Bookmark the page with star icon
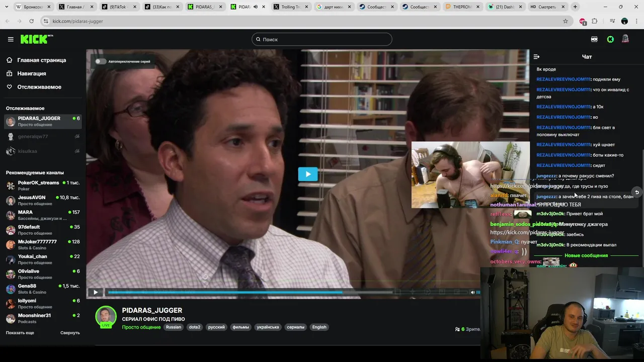The width and height of the screenshot is (644, 362). point(566,21)
